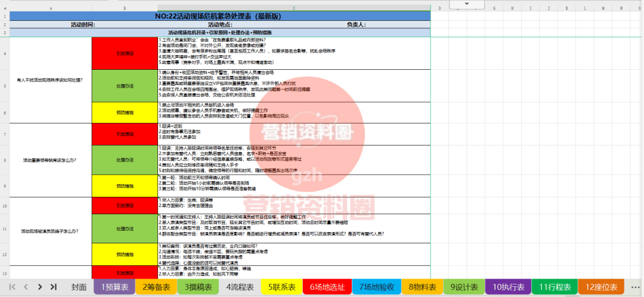Jump to the last sheet with the last-sheet arrow
Image resolution: width=644 pixels, height=297 pixels.
tap(54, 287)
